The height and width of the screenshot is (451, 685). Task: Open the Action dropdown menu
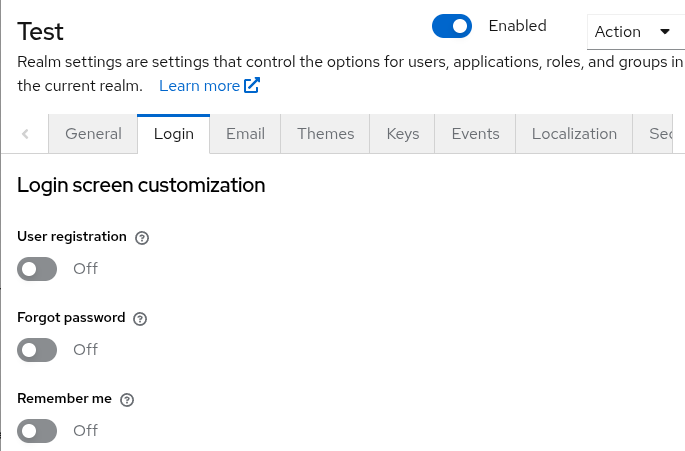point(633,32)
